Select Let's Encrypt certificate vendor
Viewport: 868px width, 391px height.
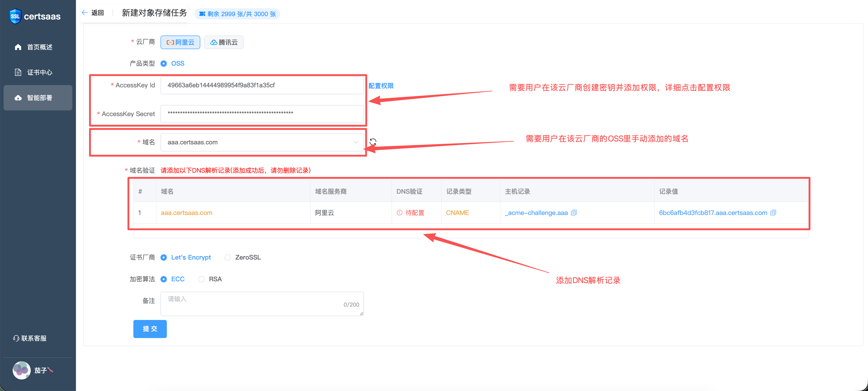(164, 257)
